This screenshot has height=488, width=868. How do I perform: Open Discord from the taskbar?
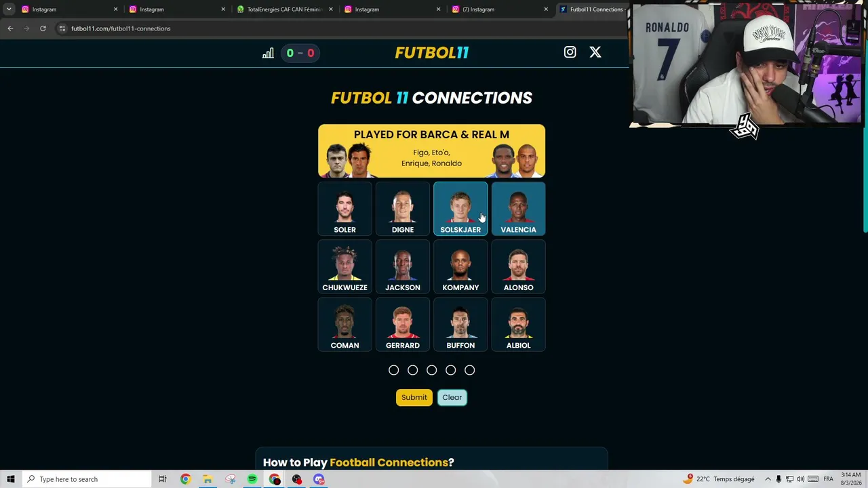coord(319,479)
